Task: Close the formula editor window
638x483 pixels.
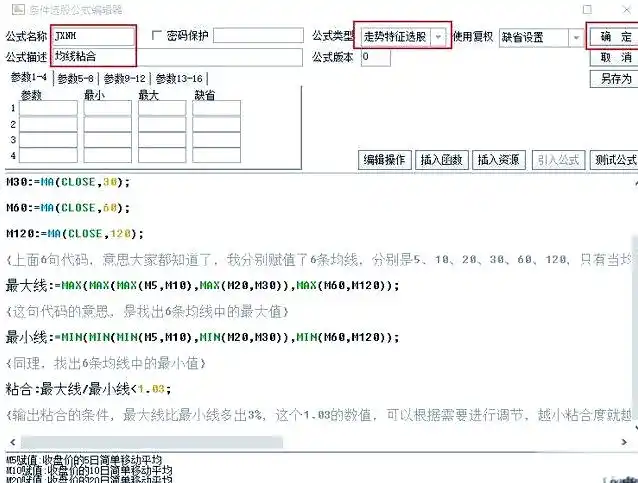Action: [627, 9]
